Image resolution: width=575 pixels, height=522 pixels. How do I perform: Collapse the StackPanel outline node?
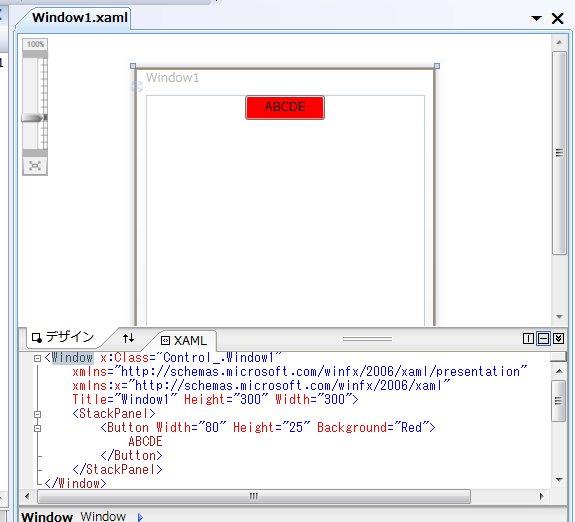tap(37, 414)
